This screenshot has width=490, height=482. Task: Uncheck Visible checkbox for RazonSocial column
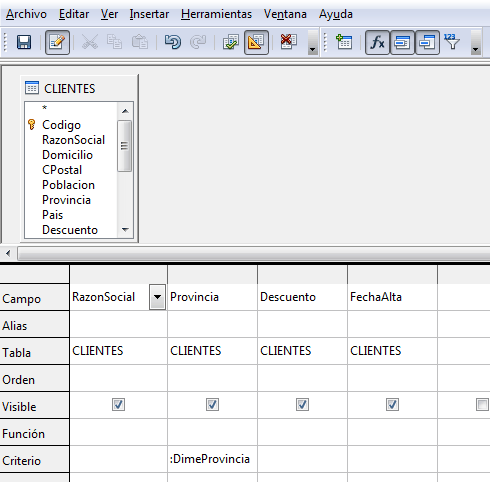118,405
